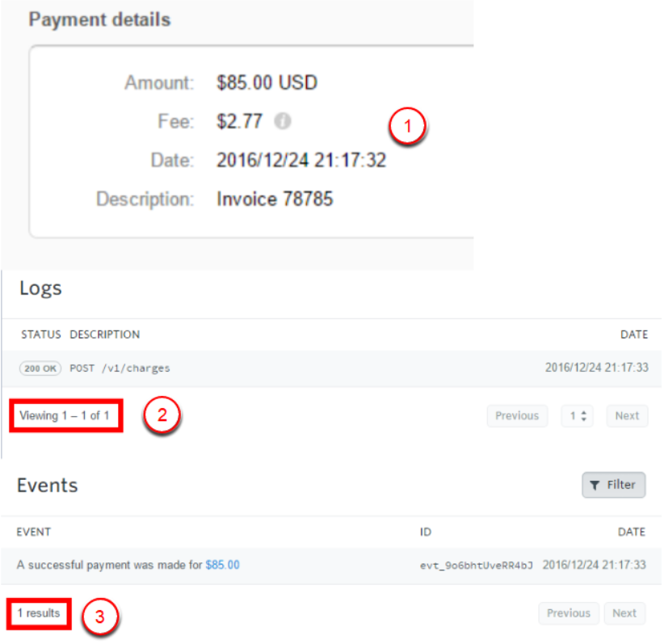Image resolution: width=664 pixels, height=644 pixels.
Task: Click the ID column header in Events
Action: click(426, 532)
